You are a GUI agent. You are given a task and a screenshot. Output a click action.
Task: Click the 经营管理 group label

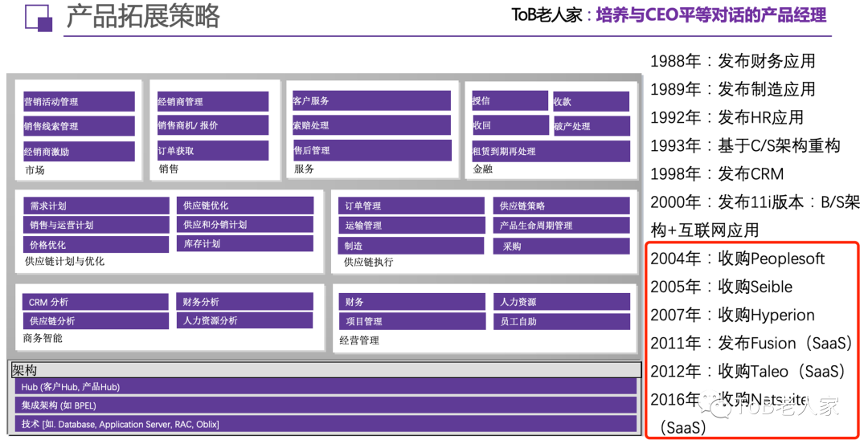[359, 340]
